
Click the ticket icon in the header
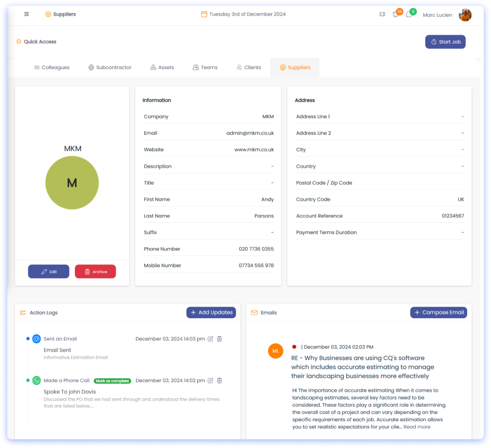tap(382, 14)
